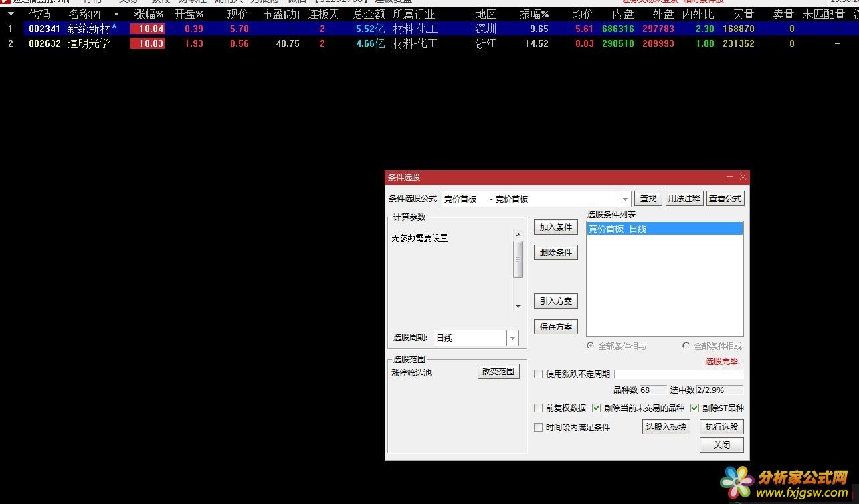Close the 条件选股 dialog with X

click(x=743, y=177)
